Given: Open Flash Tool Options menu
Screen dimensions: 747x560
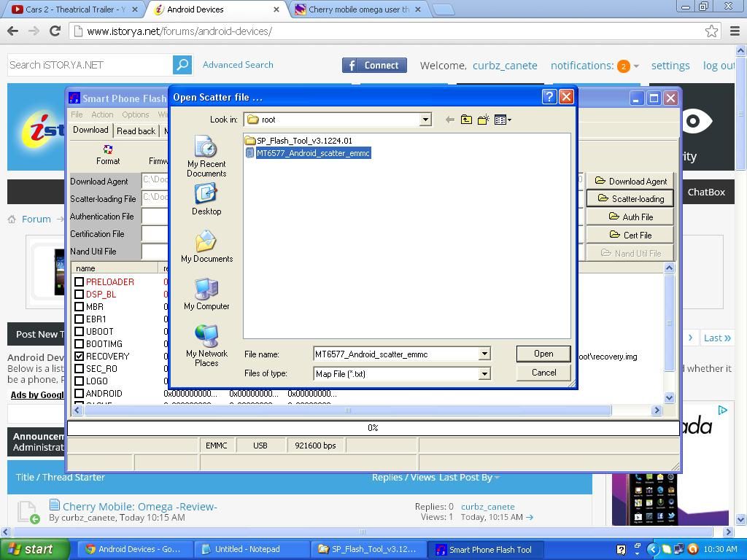Looking at the screenshot, I should coord(135,114).
